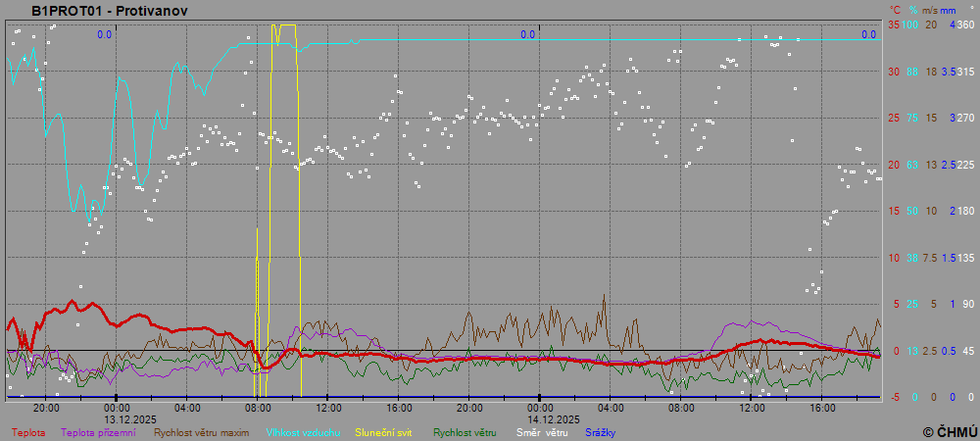Select the purple Teplota přízemní legend entry
This screenshot has height=441, width=980.
click(x=98, y=432)
